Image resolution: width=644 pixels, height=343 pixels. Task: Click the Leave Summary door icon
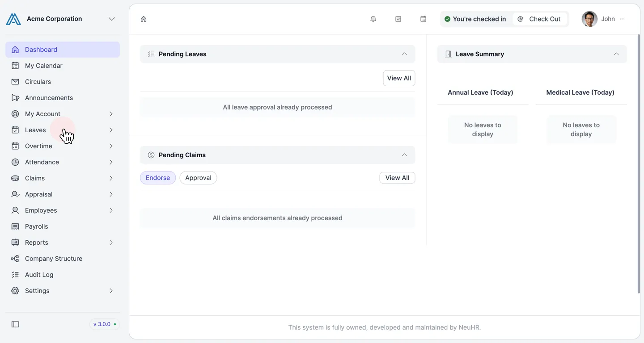[x=448, y=54]
